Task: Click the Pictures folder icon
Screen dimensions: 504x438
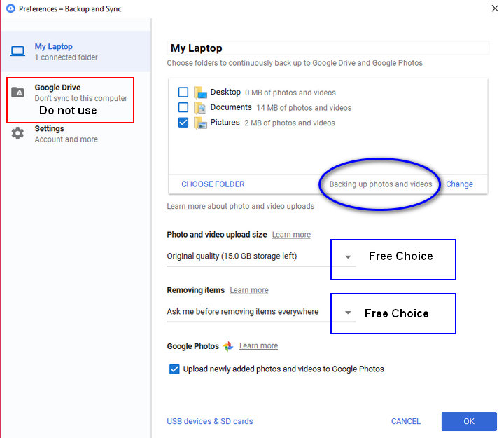Action: (x=200, y=123)
